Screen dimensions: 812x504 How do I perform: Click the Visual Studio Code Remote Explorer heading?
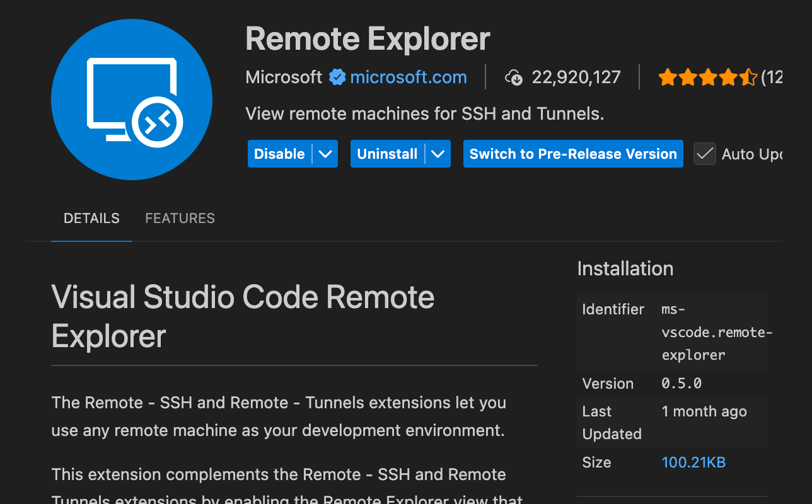tap(243, 316)
